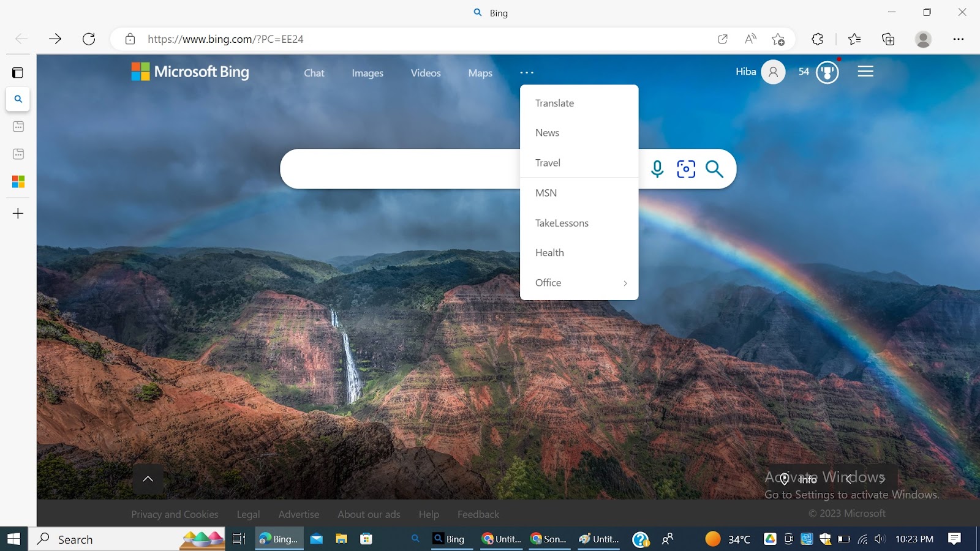Open Microsoft Store from taskbar

point(366,539)
